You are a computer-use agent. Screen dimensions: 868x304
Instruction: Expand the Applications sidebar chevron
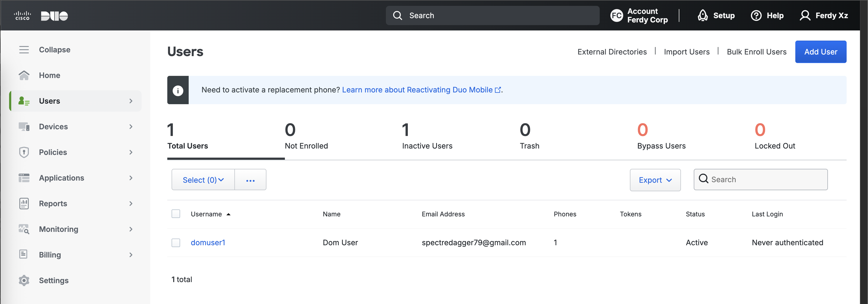tap(131, 178)
